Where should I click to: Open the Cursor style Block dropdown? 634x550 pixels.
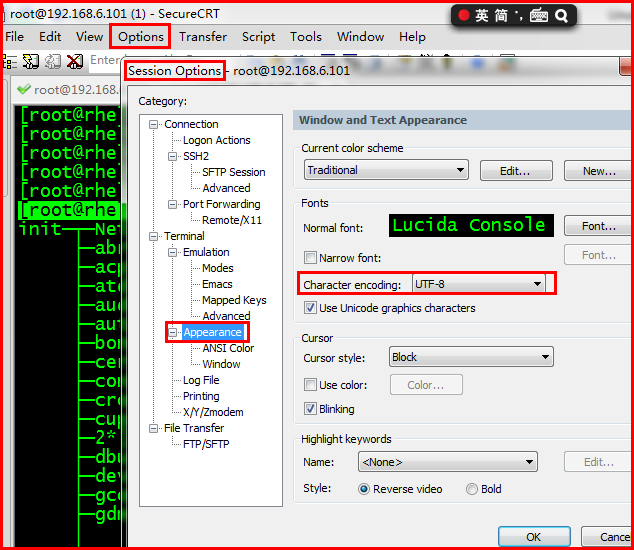pos(471,357)
